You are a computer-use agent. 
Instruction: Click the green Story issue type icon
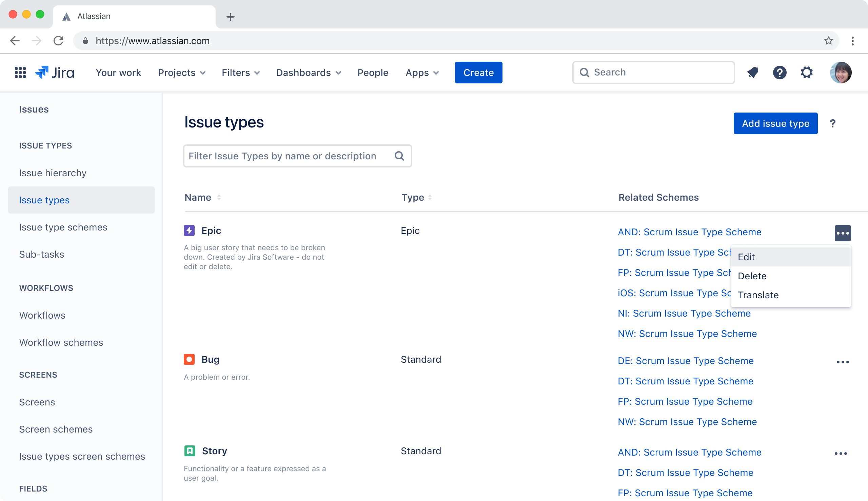click(x=189, y=451)
